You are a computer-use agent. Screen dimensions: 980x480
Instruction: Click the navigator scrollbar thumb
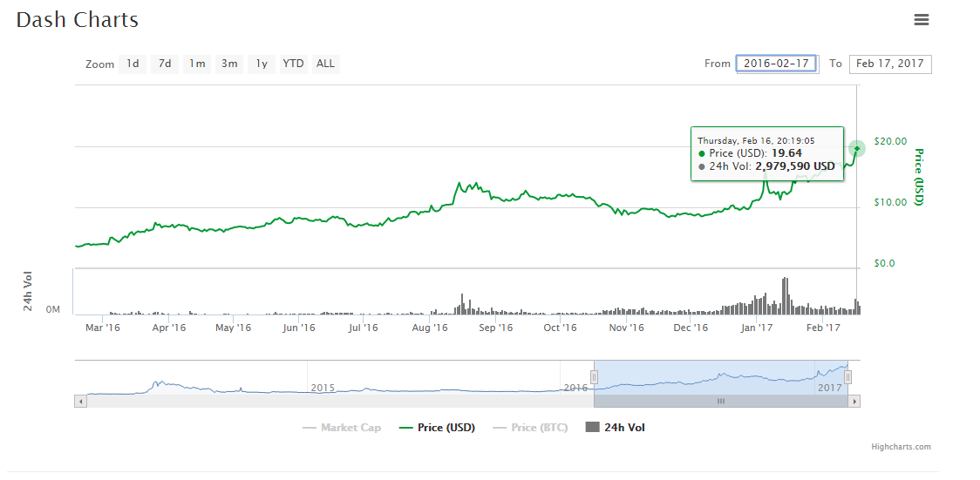pos(721,402)
